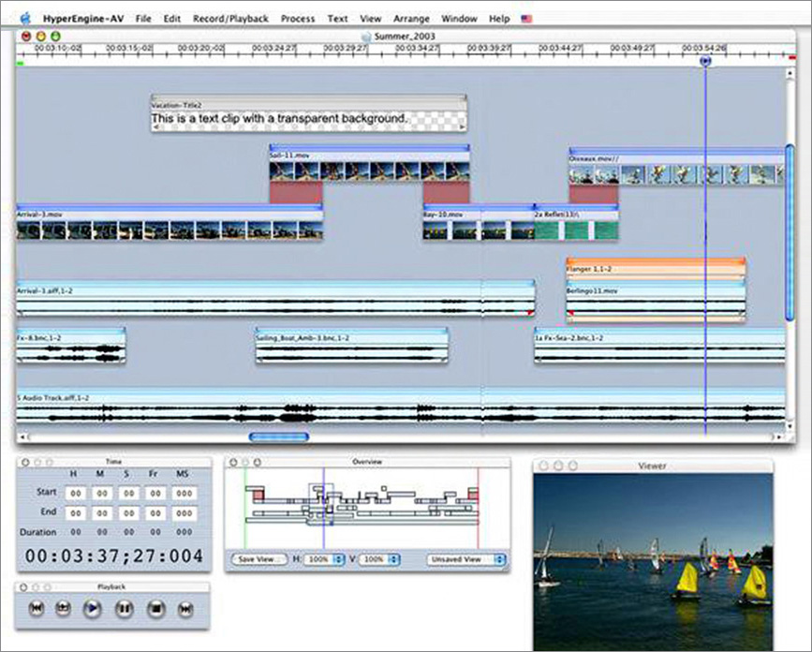
Task: Click the red crossfade region under Sail-11.mov start
Action: (x=296, y=192)
